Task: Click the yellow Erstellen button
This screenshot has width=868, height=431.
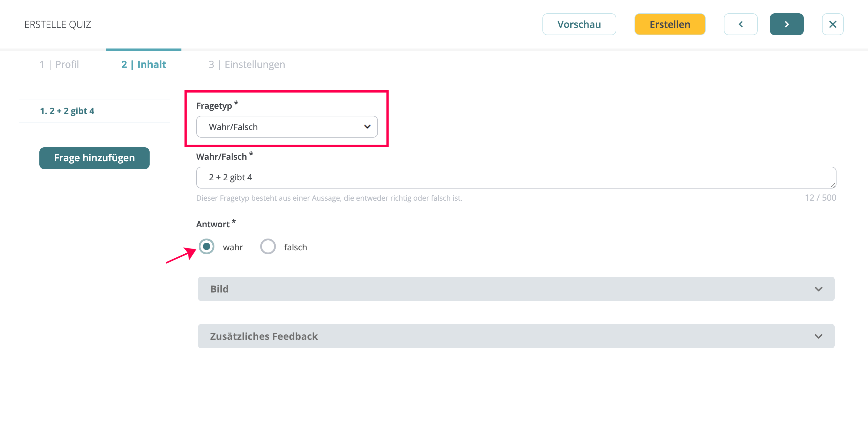Action: [670, 24]
